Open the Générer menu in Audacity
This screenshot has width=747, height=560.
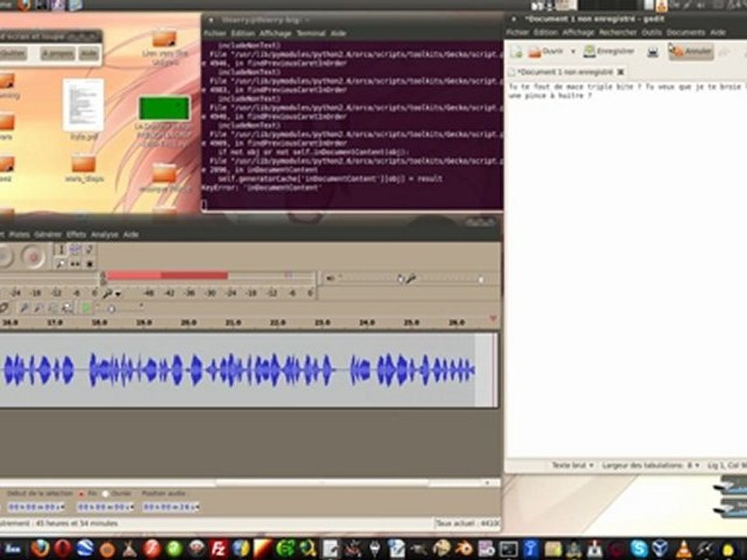pyautogui.click(x=47, y=235)
